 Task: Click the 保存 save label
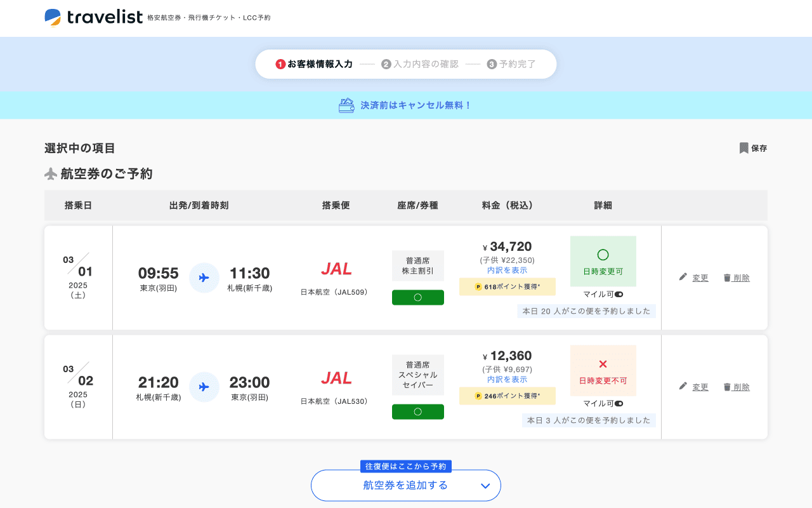pos(759,148)
